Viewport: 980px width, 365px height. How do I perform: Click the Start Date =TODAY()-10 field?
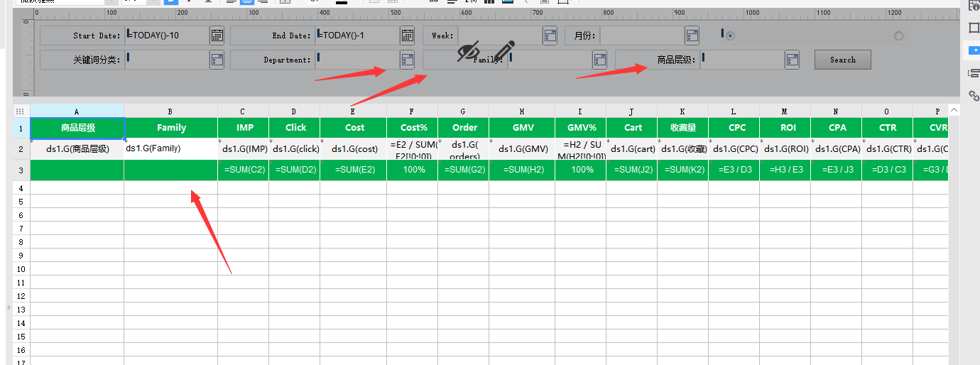167,36
